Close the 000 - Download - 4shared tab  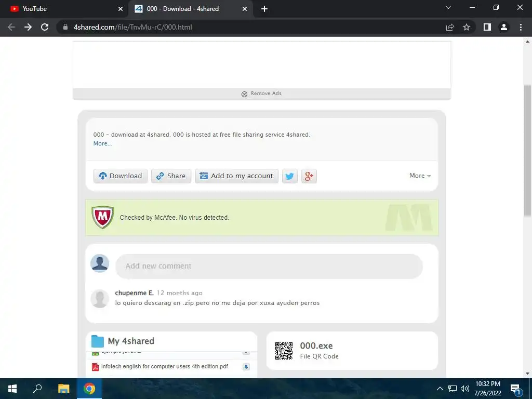(245, 9)
